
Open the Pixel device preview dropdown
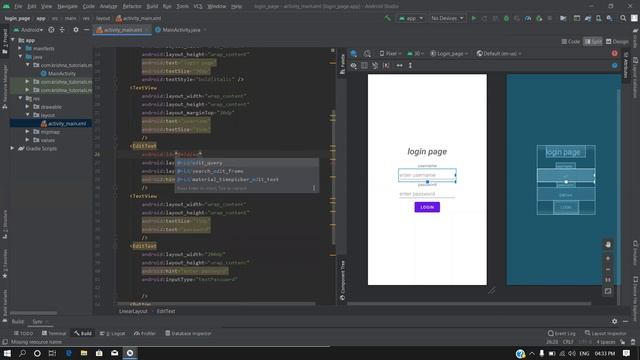(390, 53)
